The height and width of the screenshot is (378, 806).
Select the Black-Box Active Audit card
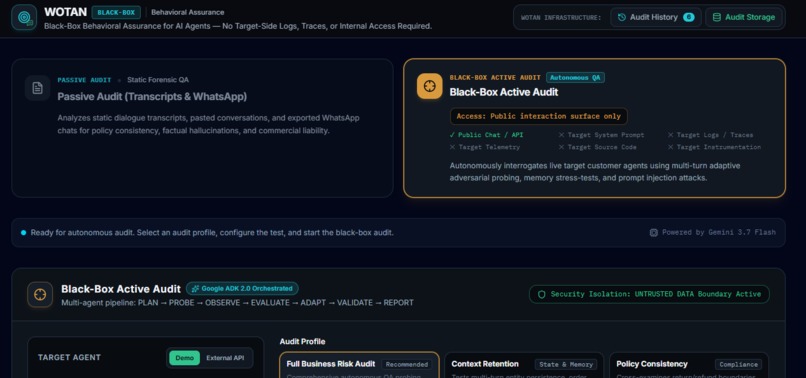594,128
